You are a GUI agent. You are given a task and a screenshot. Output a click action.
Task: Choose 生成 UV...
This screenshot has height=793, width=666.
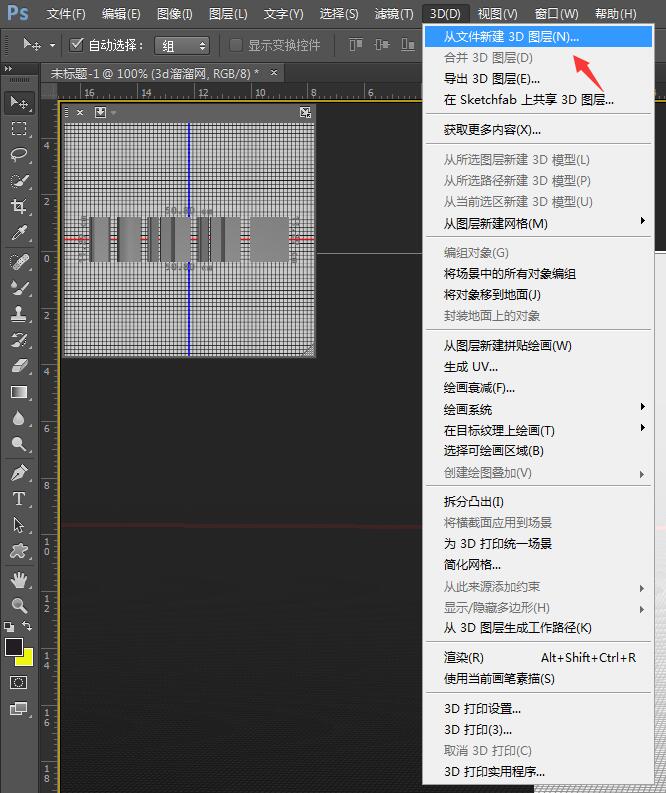pos(538,367)
